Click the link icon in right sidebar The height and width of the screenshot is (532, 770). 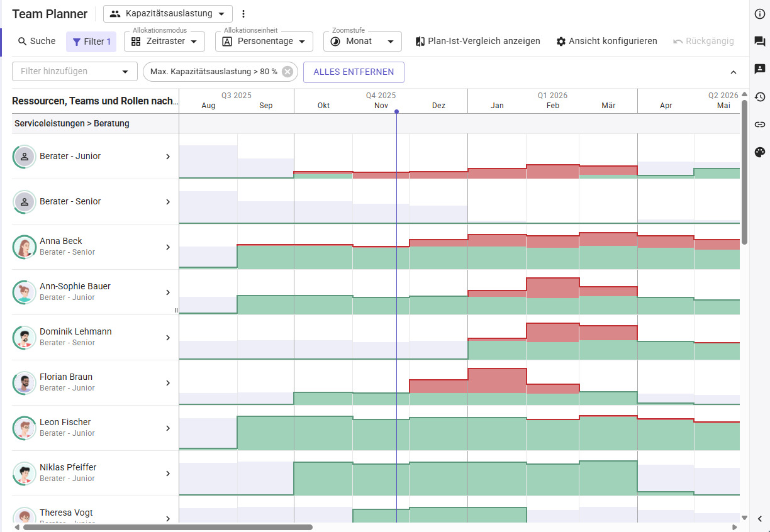pos(759,125)
